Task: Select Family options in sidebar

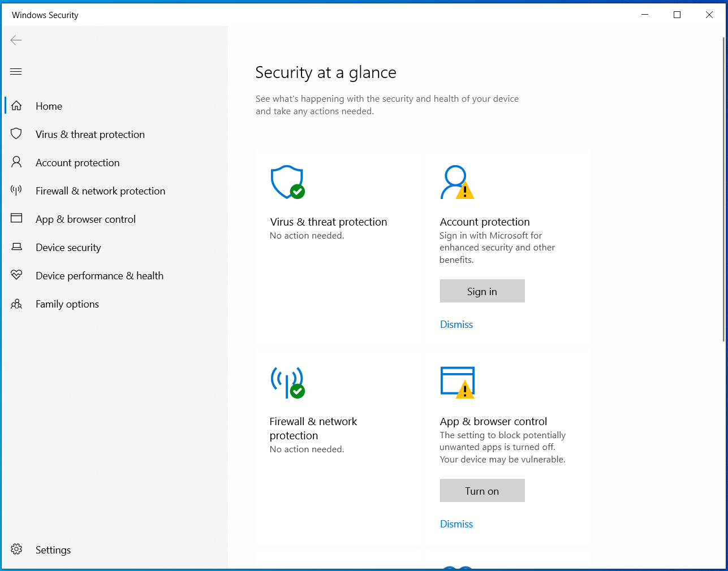Action: tap(115, 304)
